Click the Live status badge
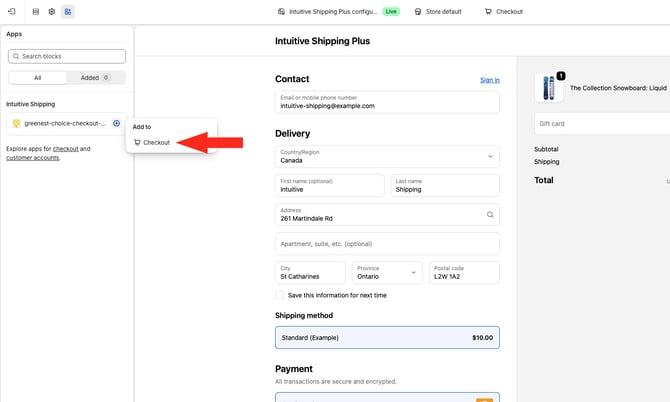 click(391, 12)
